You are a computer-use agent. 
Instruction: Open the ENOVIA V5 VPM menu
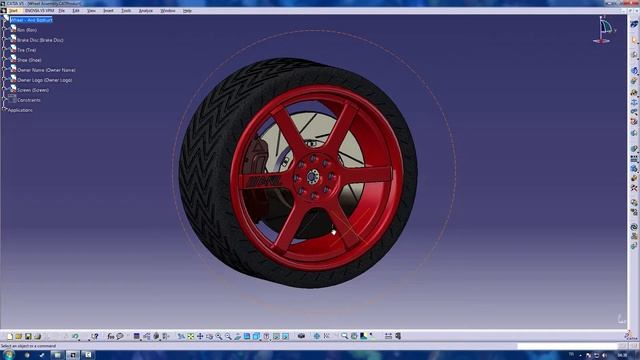click(x=39, y=11)
